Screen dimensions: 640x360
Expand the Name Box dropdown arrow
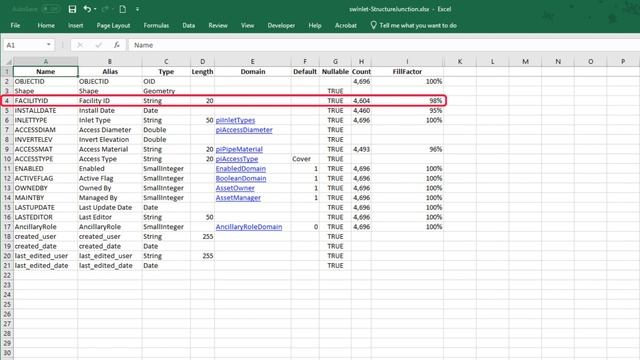(x=49, y=44)
